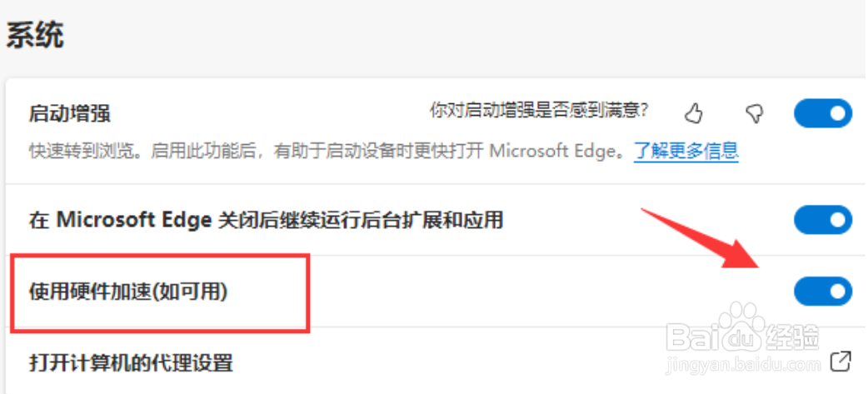Click the 启动增强 setting title
This screenshot has height=394, width=868.
pyautogui.click(x=70, y=113)
